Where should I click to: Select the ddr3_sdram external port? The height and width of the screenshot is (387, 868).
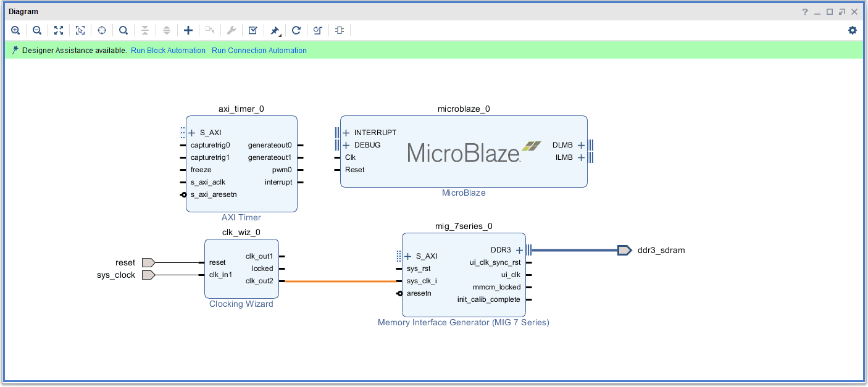point(625,250)
